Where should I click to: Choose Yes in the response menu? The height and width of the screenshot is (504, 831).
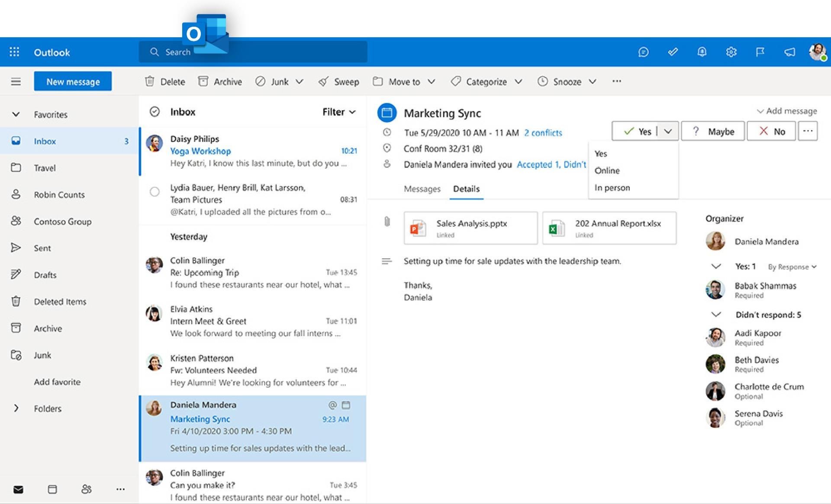(x=601, y=154)
